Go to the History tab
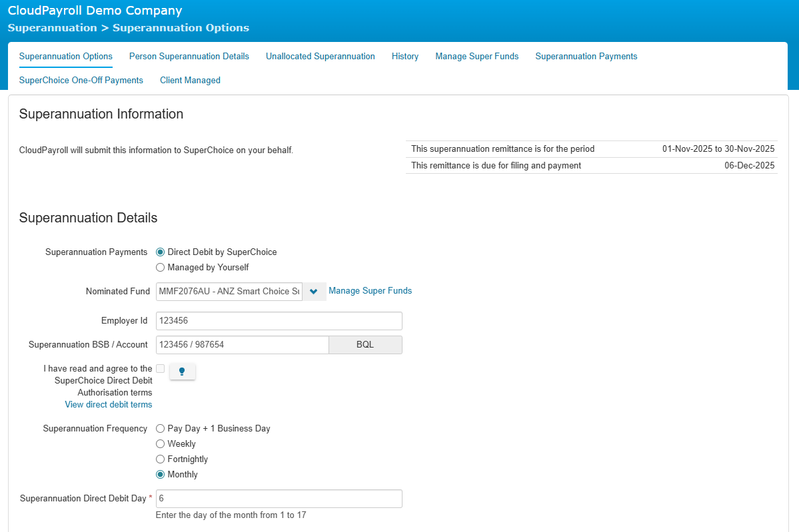The width and height of the screenshot is (799, 532). coord(405,57)
